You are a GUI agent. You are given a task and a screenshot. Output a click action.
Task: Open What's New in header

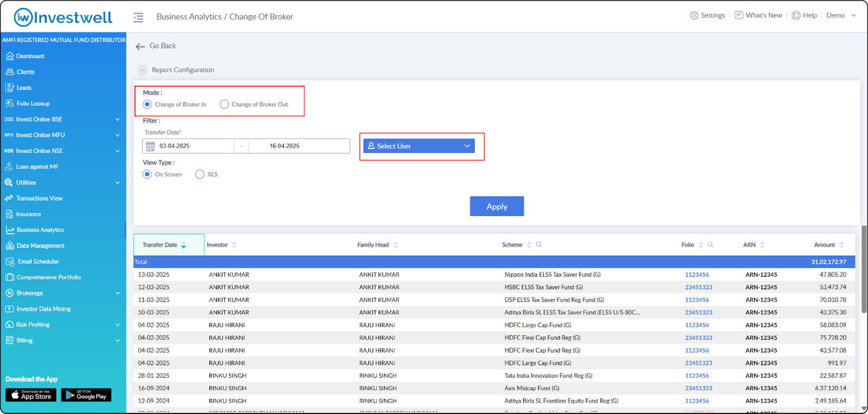click(x=758, y=15)
